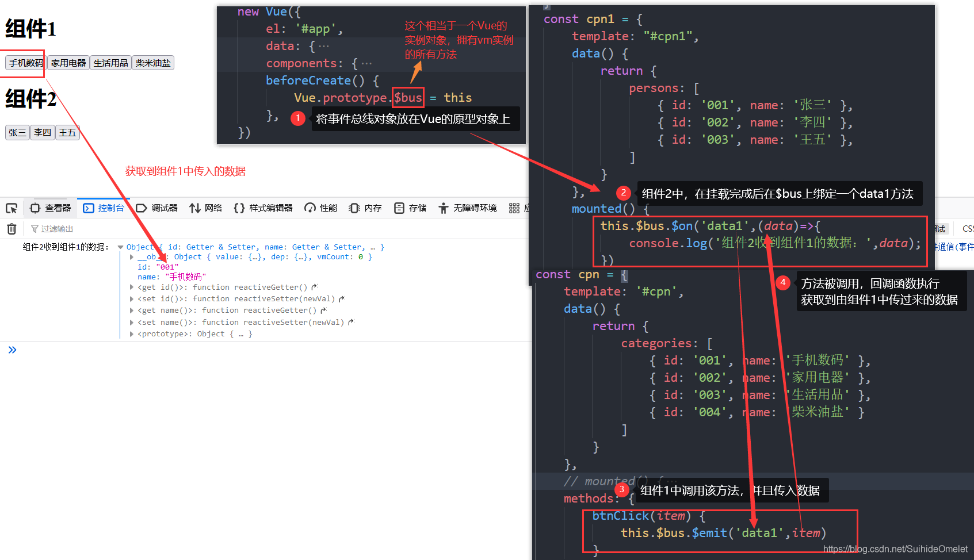Image resolution: width=974 pixels, height=560 pixels.
Task: Jump to definition of set name() reactiveSetter
Action: 351,323
